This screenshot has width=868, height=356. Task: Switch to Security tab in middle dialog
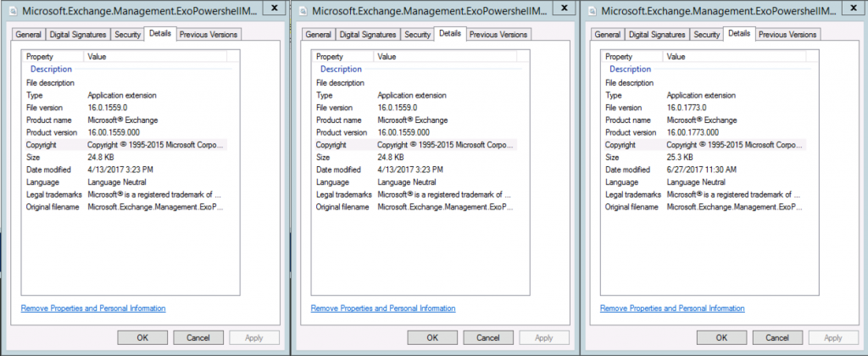coord(417,34)
